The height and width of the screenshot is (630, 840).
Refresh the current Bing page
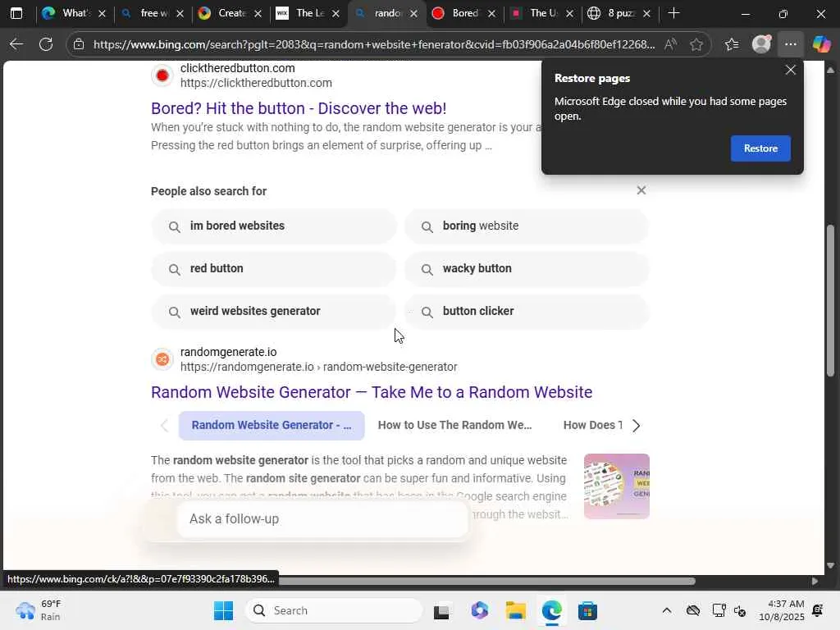46,44
